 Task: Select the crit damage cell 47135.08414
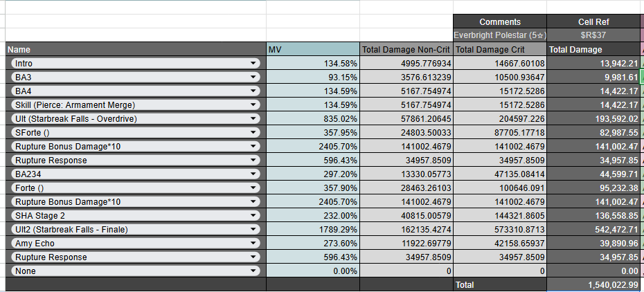coord(500,174)
